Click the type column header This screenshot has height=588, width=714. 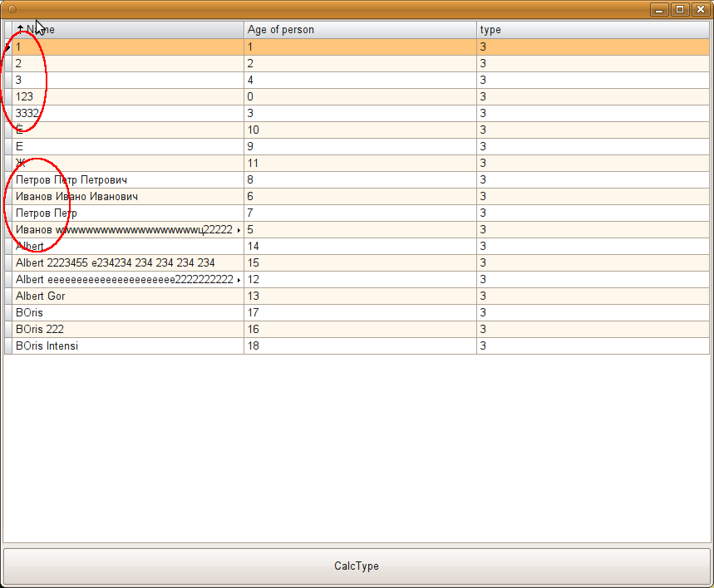592,30
